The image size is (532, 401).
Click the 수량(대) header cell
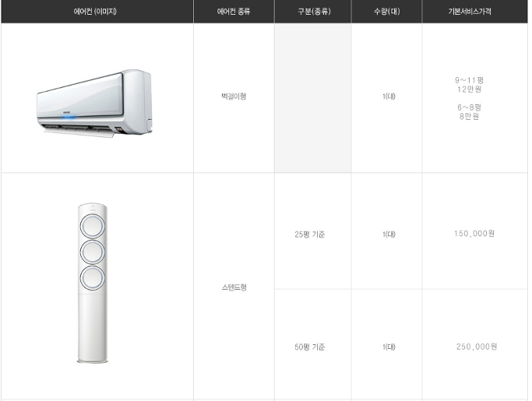387,12
